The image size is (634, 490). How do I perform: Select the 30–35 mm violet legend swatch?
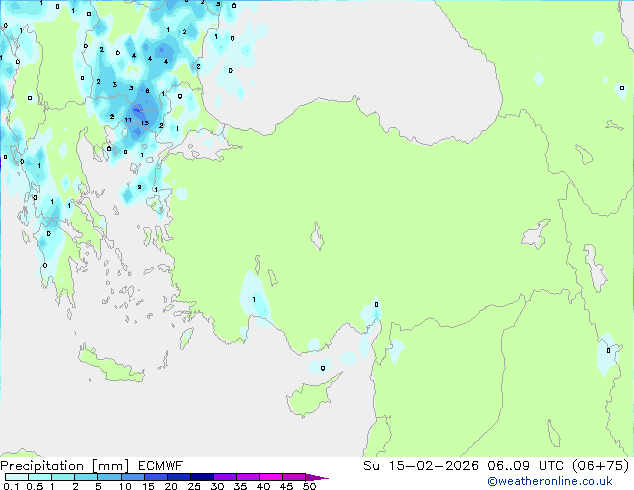pyautogui.click(x=225, y=477)
